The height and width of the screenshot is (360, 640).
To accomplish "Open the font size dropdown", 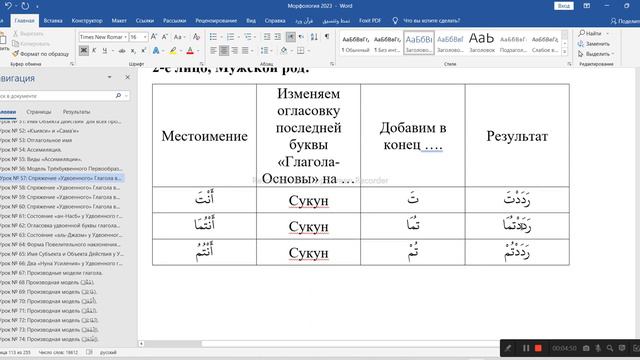I will [145, 37].
